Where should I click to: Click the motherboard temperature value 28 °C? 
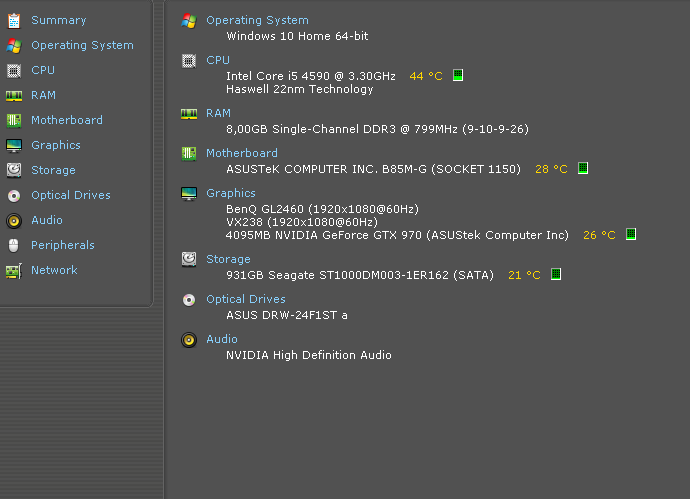point(551,169)
